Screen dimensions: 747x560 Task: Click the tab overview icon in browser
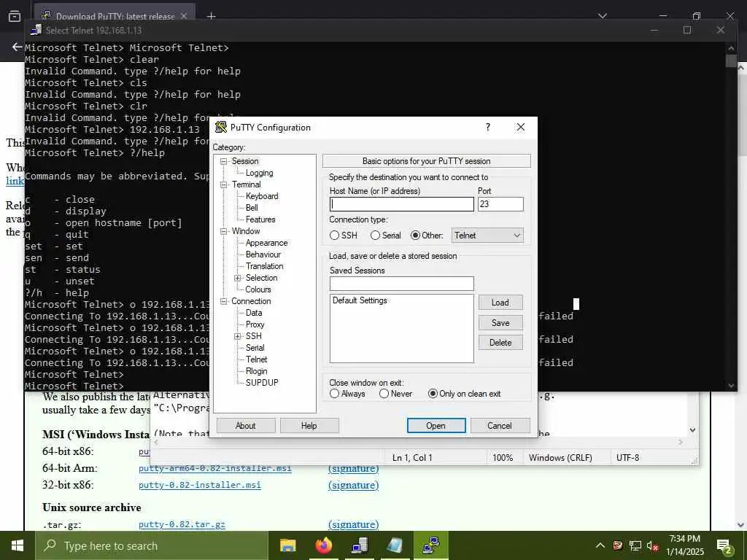click(x=15, y=16)
